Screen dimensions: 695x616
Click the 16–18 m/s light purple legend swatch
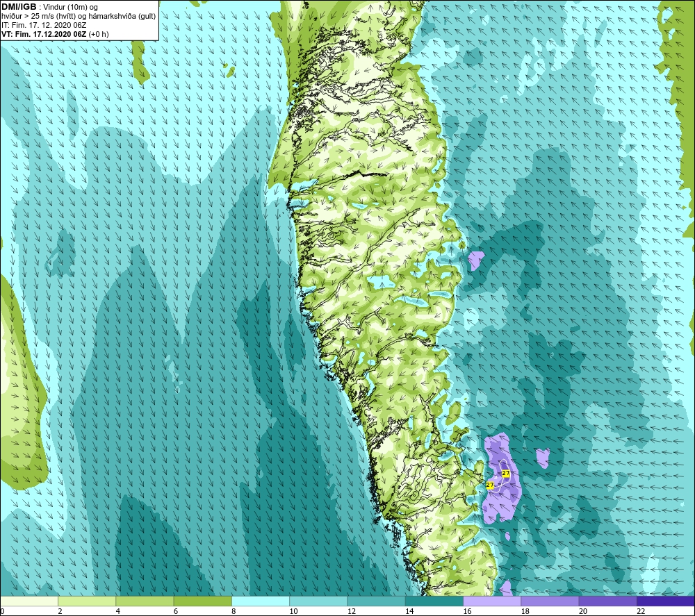(492, 601)
